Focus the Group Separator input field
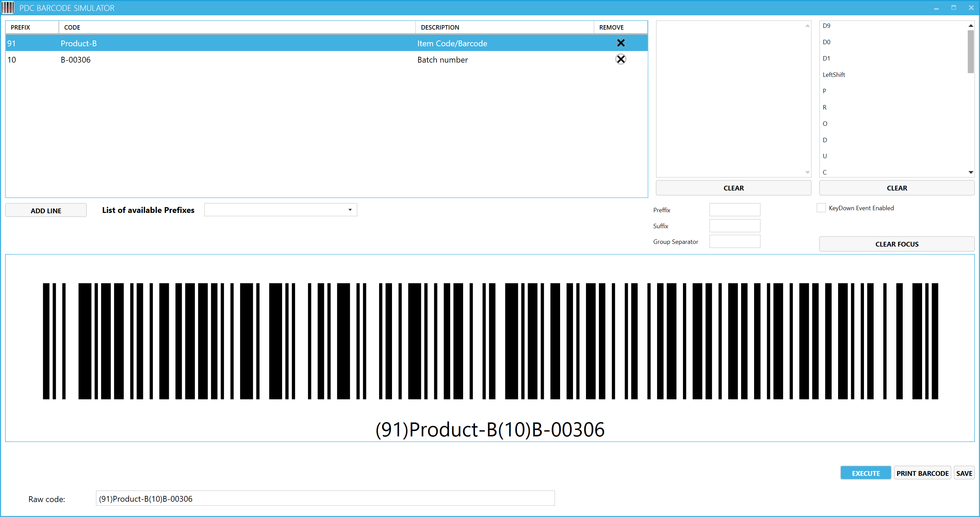This screenshot has width=980, height=517. click(735, 242)
